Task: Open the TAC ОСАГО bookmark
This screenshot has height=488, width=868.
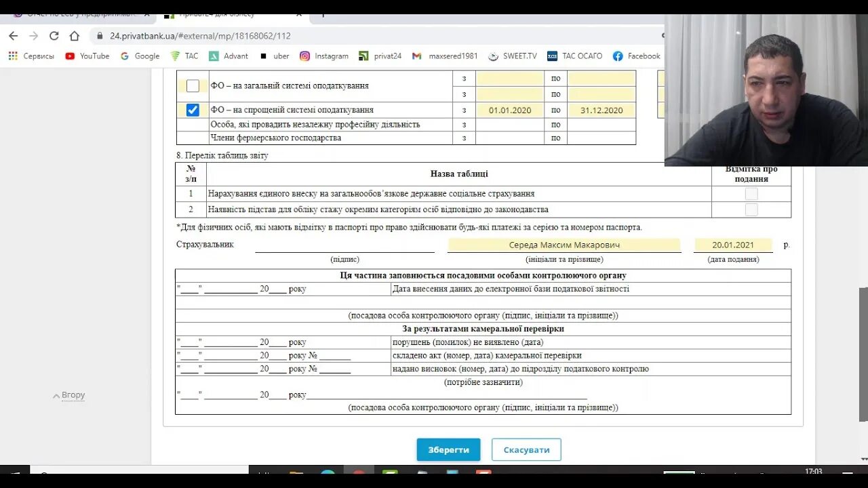Action: 574,56
